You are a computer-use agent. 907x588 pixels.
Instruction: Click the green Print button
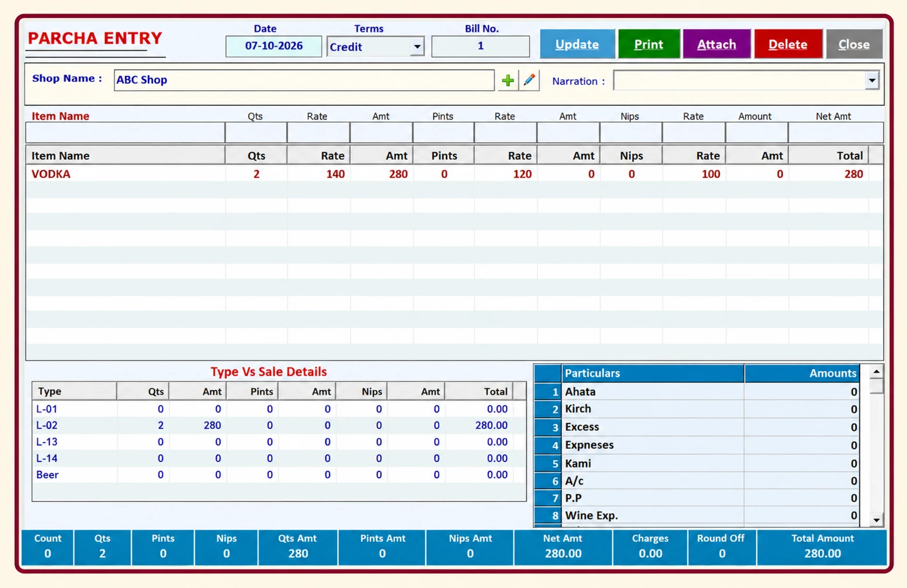[649, 44]
